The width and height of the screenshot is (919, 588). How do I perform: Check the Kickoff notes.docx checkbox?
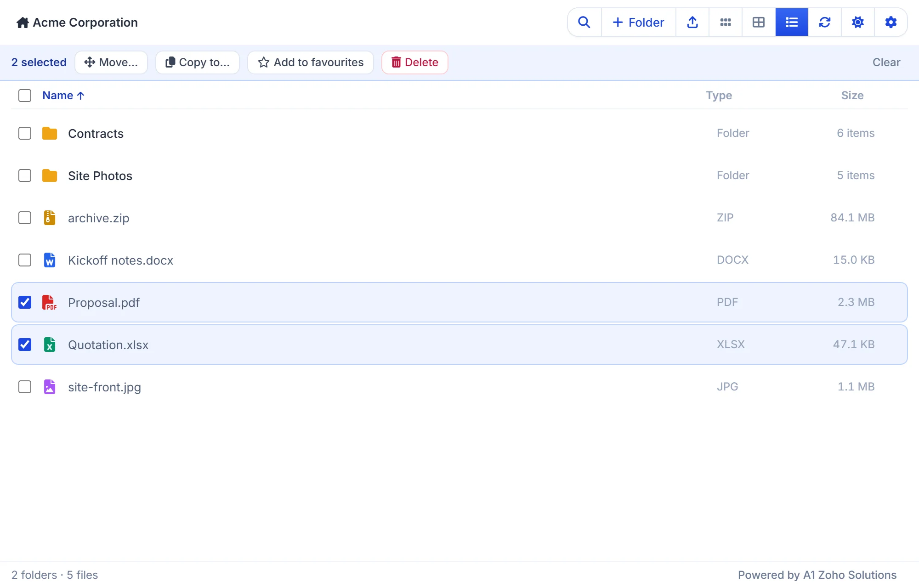25,260
